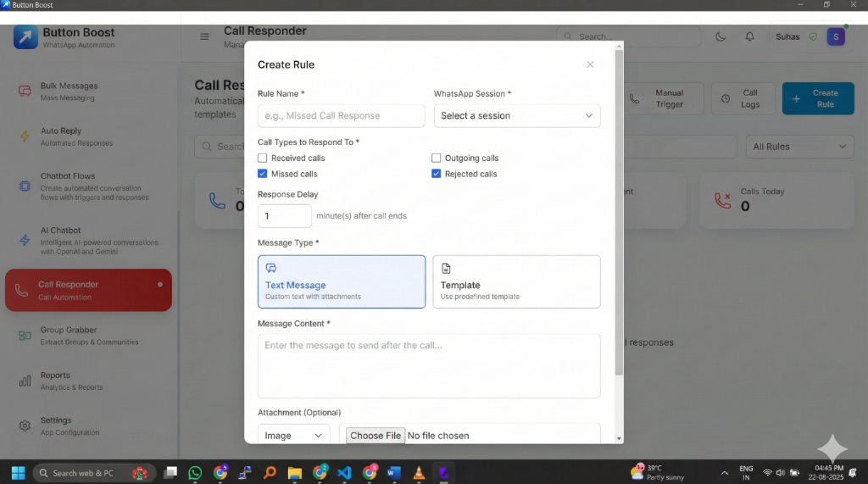The width and height of the screenshot is (868, 484).
Task: Click the dialog vertical scrollbar thumb
Action: click(619, 213)
